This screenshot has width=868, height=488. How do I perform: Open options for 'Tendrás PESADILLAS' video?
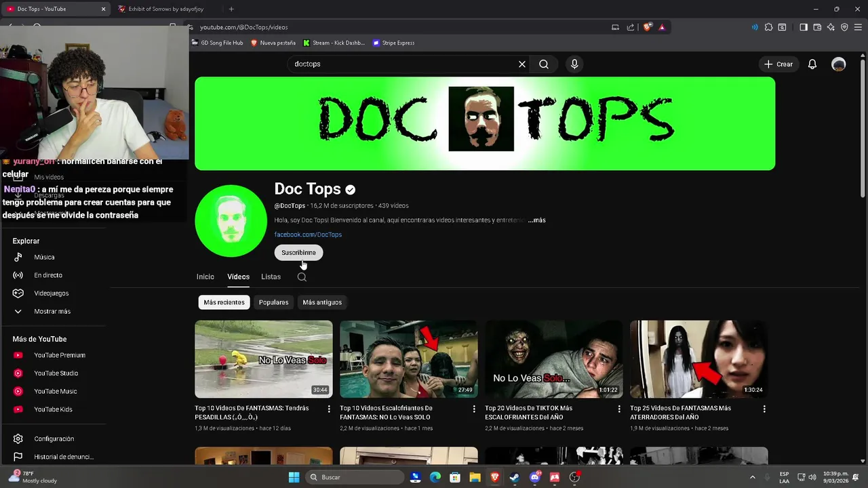329,409
